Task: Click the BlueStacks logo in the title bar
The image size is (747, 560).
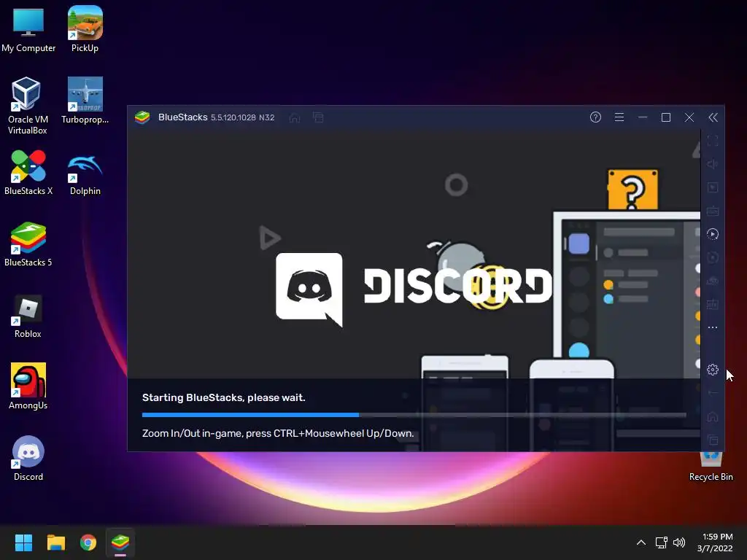Action: pyautogui.click(x=142, y=117)
